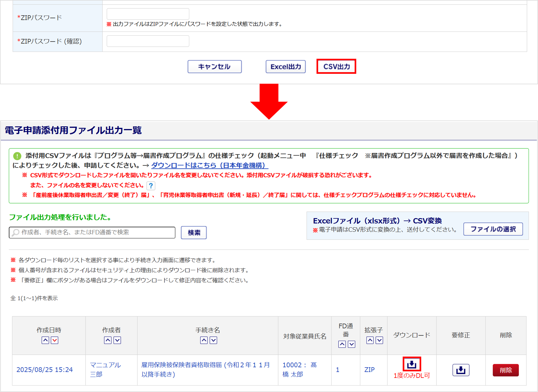
Task: Sort FD通番 descending with down arrow
Action: (x=351, y=344)
